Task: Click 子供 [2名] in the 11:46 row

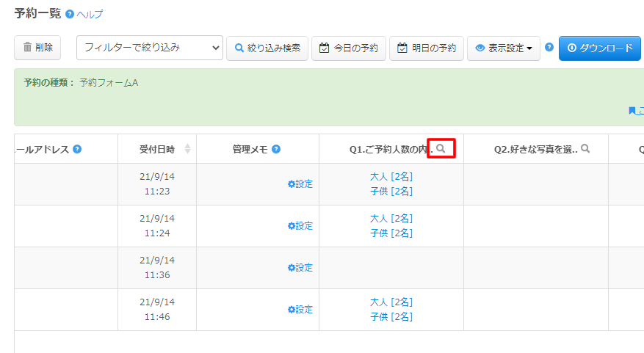Action: tap(391, 317)
